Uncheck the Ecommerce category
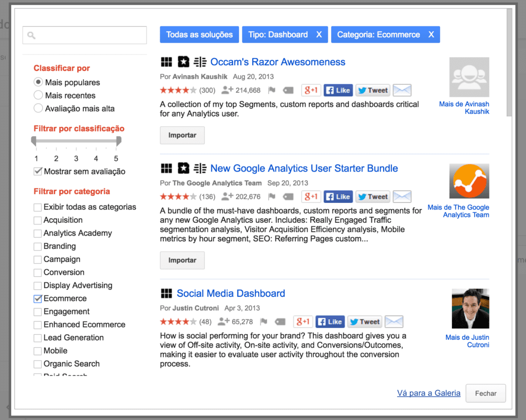The height and width of the screenshot is (420, 526). click(x=37, y=299)
